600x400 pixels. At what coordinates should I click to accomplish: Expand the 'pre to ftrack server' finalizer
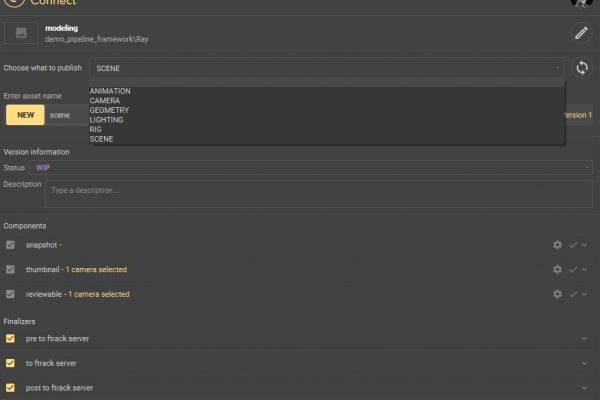584,338
